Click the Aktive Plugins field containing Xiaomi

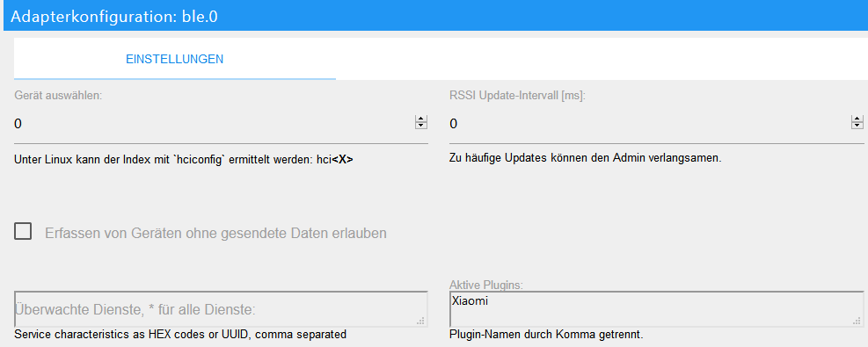click(x=657, y=309)
